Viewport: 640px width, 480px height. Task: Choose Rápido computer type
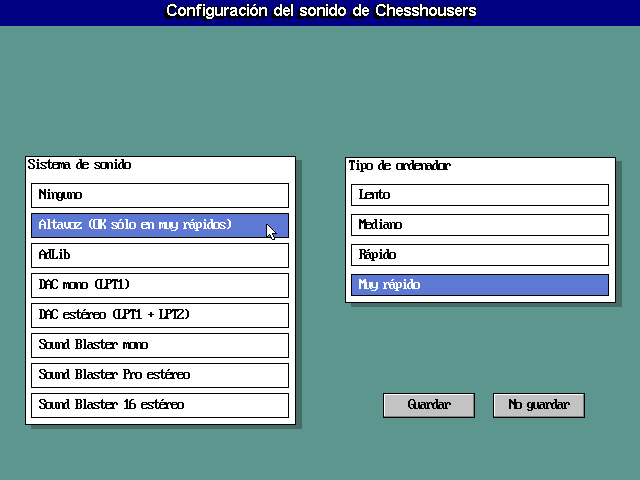pos(480,255)
